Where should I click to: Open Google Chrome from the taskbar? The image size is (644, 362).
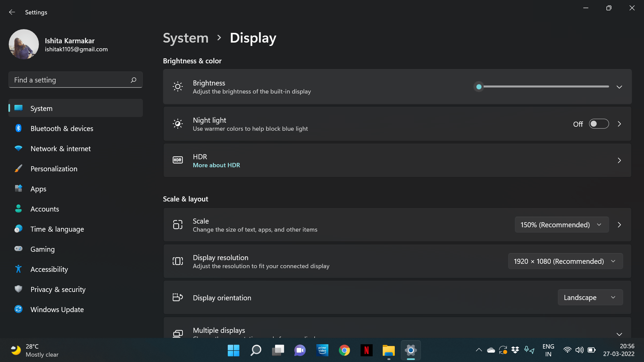coord(344,350)
